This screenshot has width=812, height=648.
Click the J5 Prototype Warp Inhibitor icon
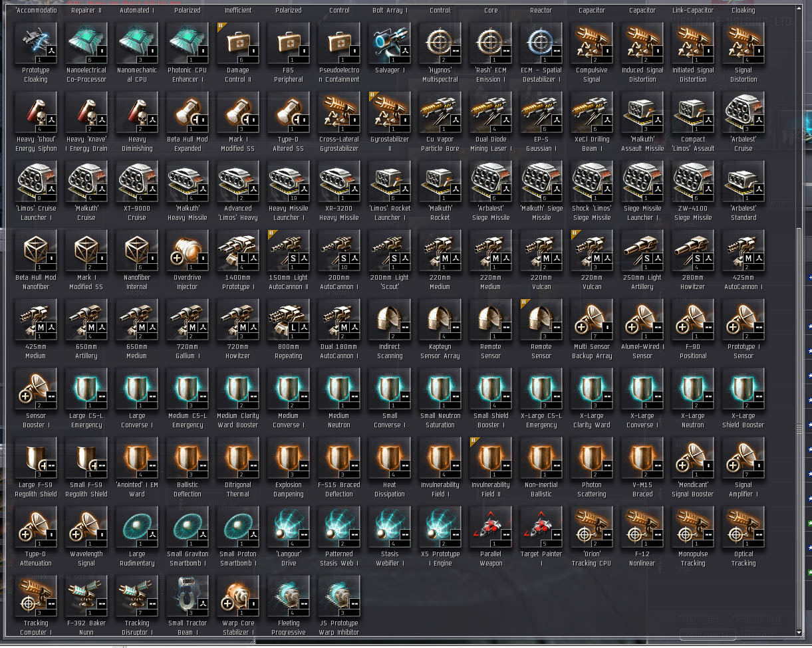[x=339, y=597]
